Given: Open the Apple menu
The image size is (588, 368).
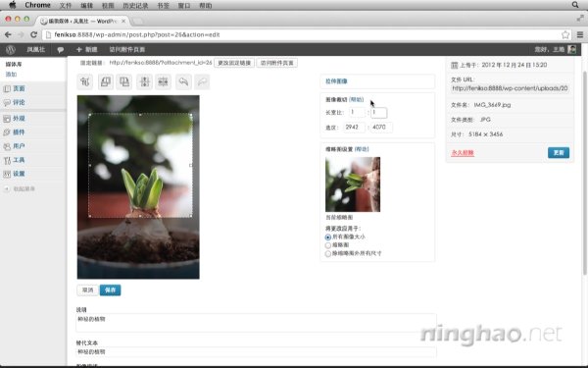Looking at the screenshot, I should click(12, 5).
